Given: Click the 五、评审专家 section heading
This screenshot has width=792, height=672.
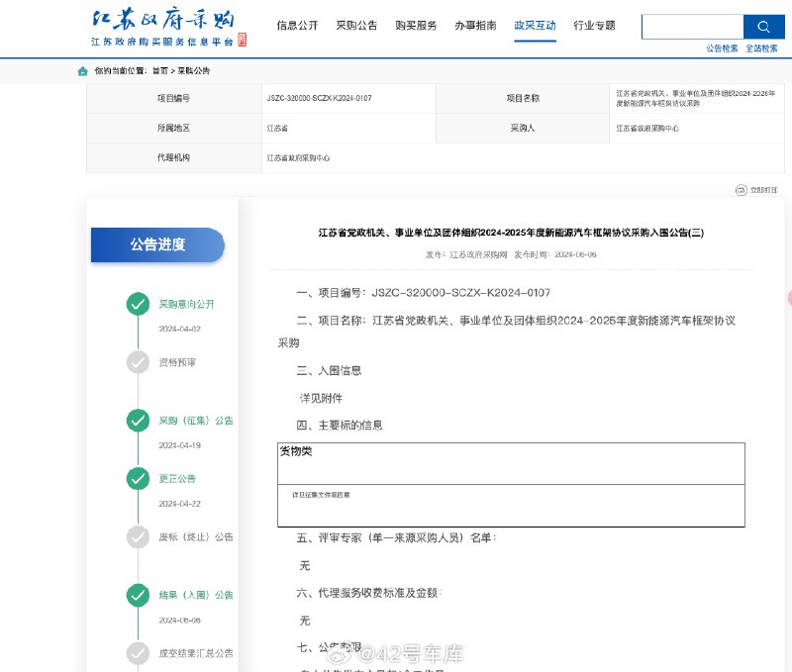Looking at the screenshot, I should coord(397,538).
